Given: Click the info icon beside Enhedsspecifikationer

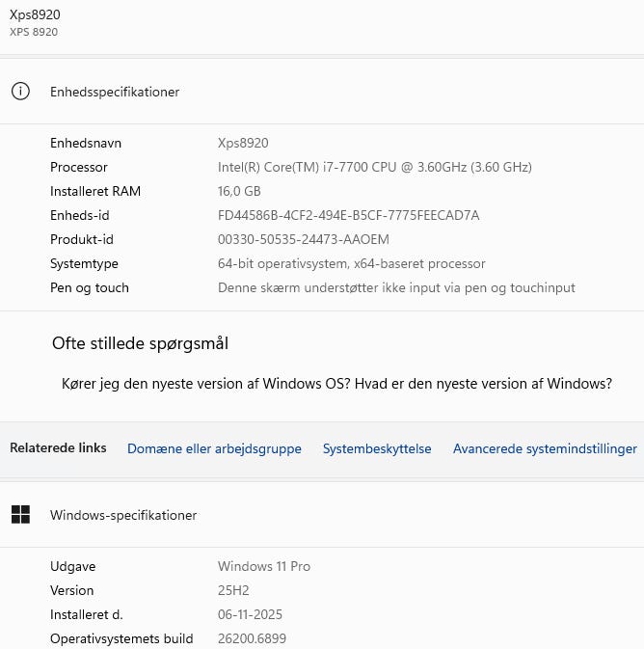Looking at the screenshot, I should click(20, 92).
